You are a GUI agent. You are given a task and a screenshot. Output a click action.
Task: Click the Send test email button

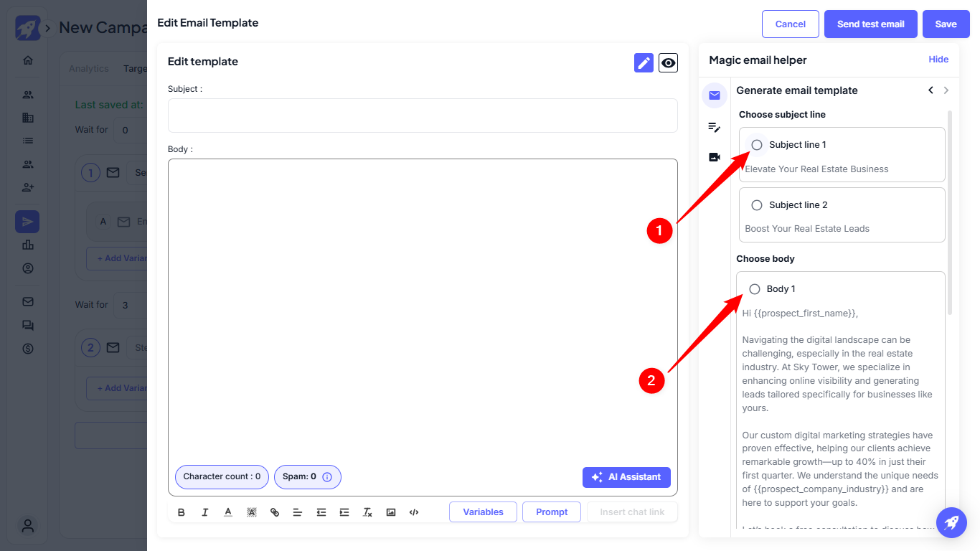point(870,24)
